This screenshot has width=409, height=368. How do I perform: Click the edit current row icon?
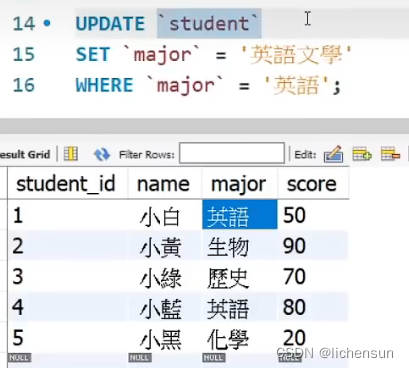tap(333, 154)
